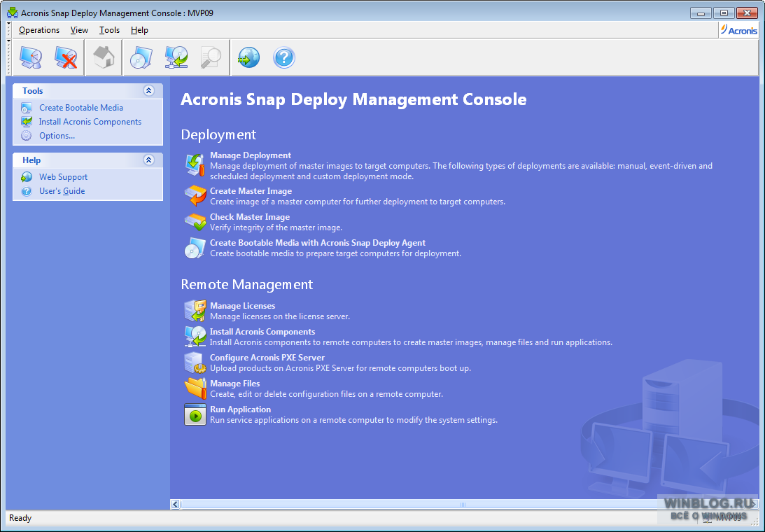Open User's Guide in the Help panel

tap(62, 191)
